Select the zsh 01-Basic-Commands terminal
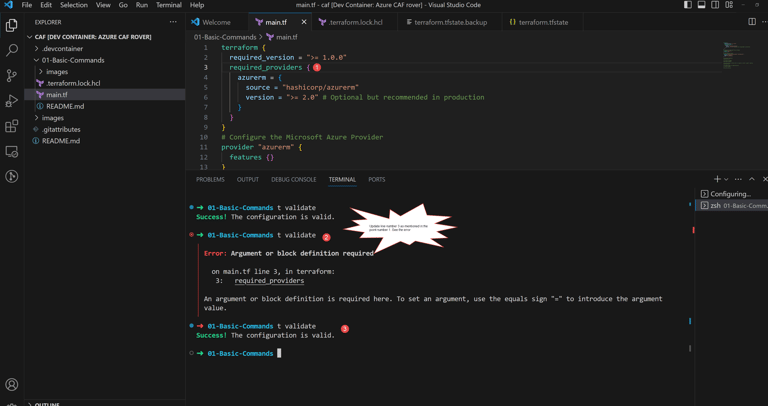The width and height of the screenshot is (768, 406). pos(731,206)
